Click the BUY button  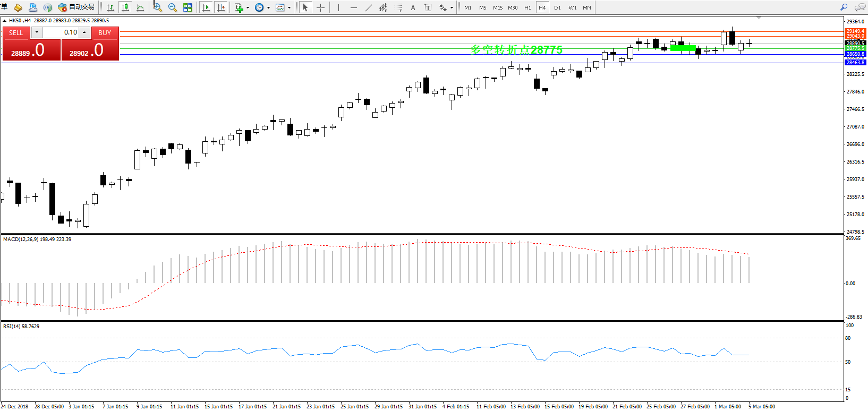pos(105,32)
